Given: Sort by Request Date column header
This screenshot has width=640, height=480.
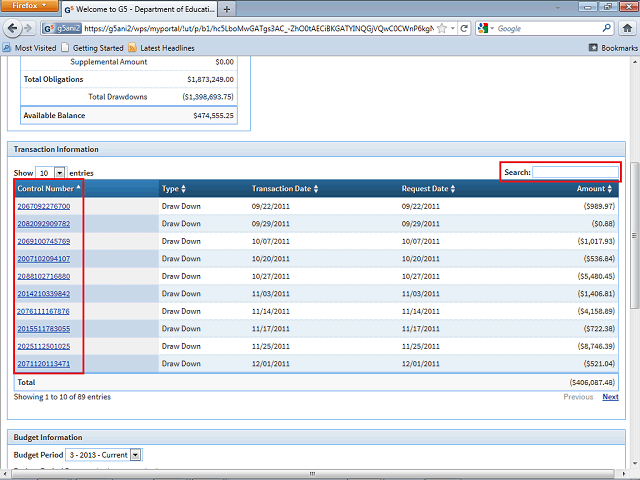Looking at the screenshot, I should click(429, 189).
